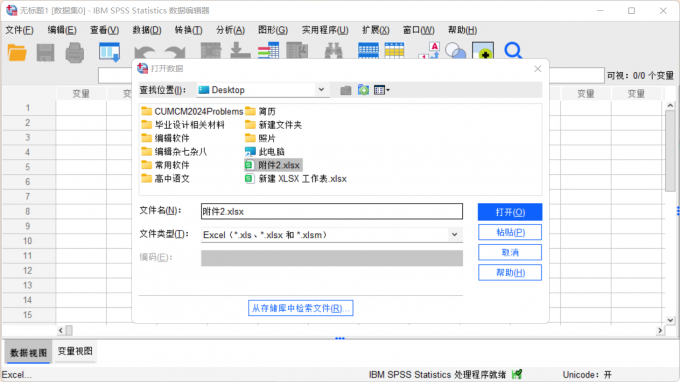Select the 高中语文 folder
Viewport: 680px width, 382px height.
click(x=166, y=179)
